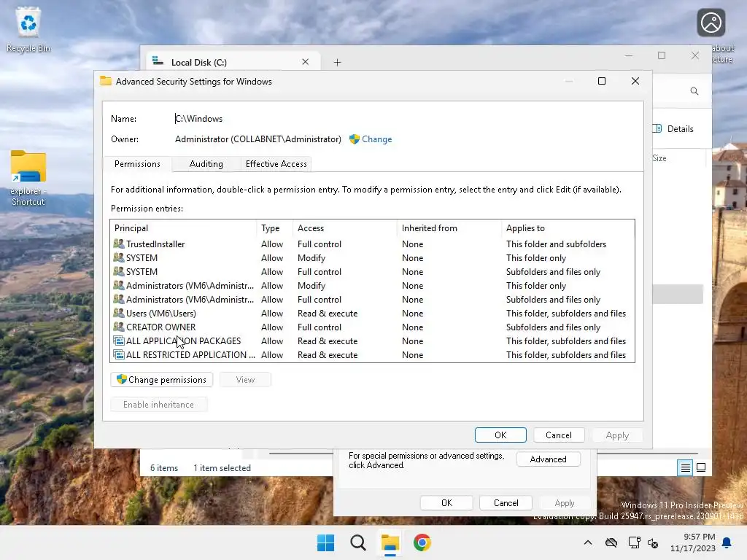This screenshot has width=747, height=560.
Task: Click the search icon in Explorer window
Action: (x=694, y=91)
